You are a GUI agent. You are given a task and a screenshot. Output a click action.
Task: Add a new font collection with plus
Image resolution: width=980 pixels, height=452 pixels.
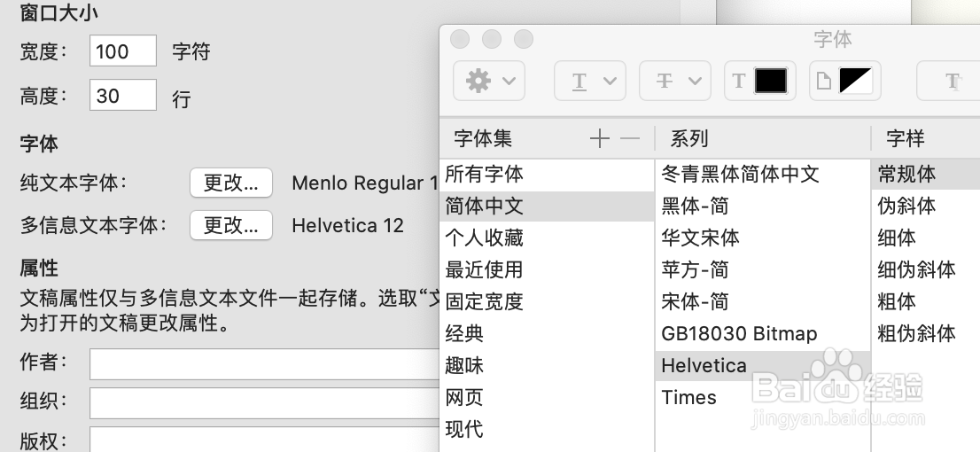click(600, 139)
